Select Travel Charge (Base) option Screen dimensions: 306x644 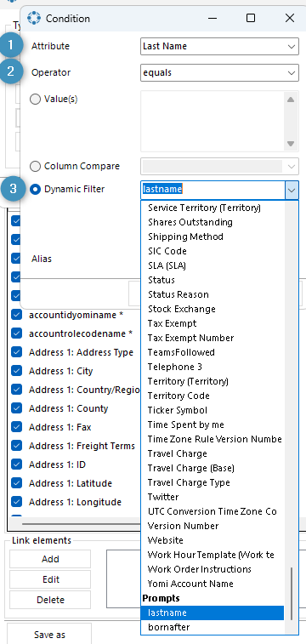(x=191, y=468)
